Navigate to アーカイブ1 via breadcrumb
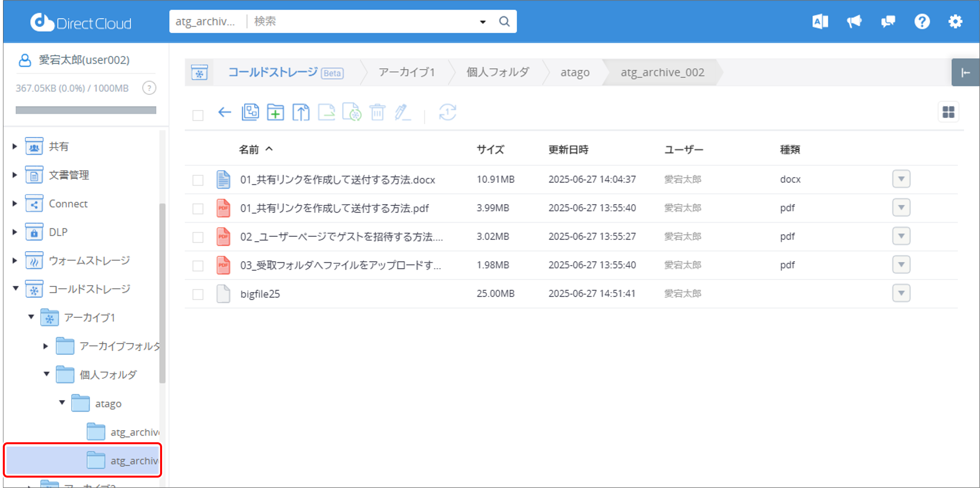This screenshot has height=488, width=980. pos(406,72)
